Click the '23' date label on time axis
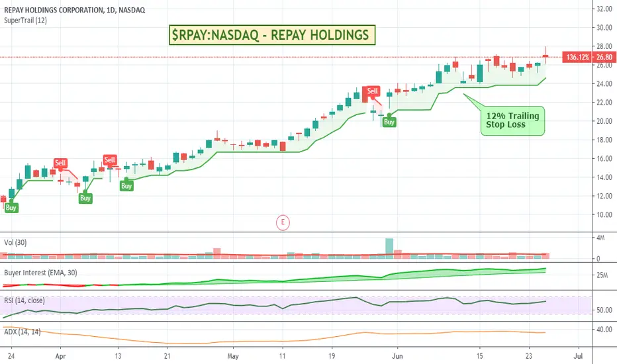 click(529, 356)
